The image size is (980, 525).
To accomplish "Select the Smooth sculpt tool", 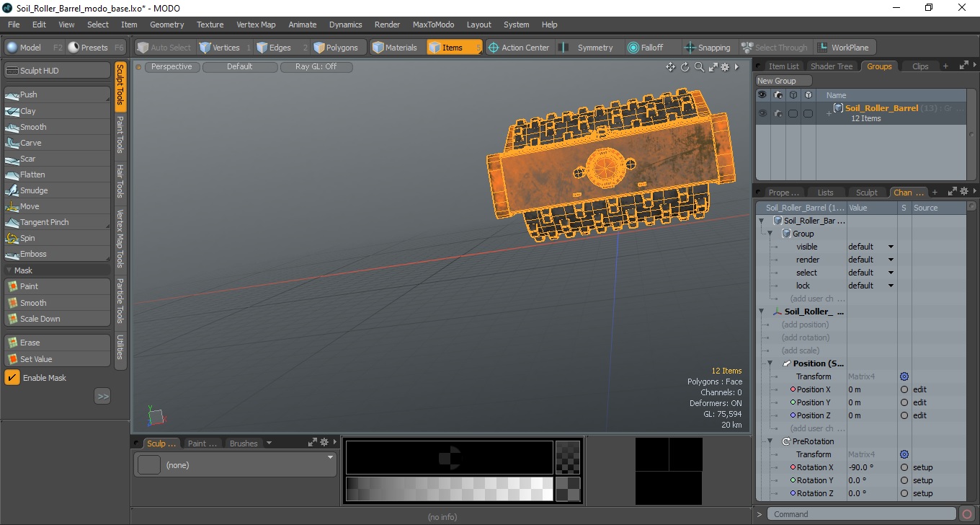I will [x=57, y=127].
